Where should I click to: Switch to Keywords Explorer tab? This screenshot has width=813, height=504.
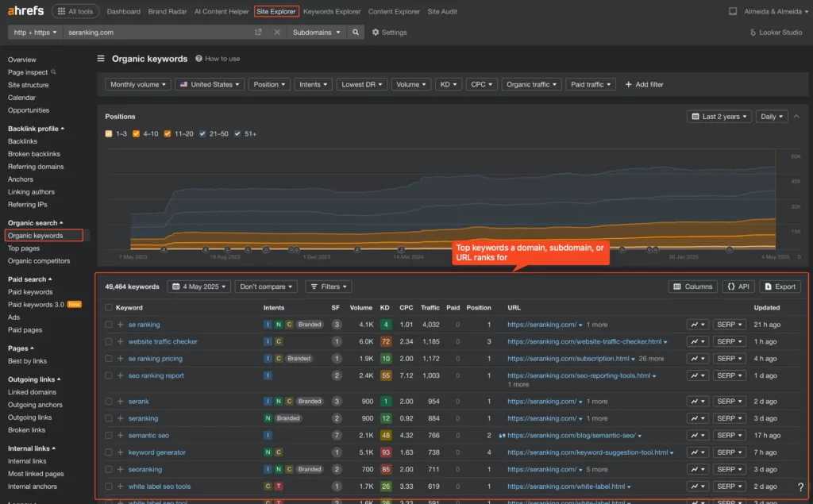(x=332, y=12)
